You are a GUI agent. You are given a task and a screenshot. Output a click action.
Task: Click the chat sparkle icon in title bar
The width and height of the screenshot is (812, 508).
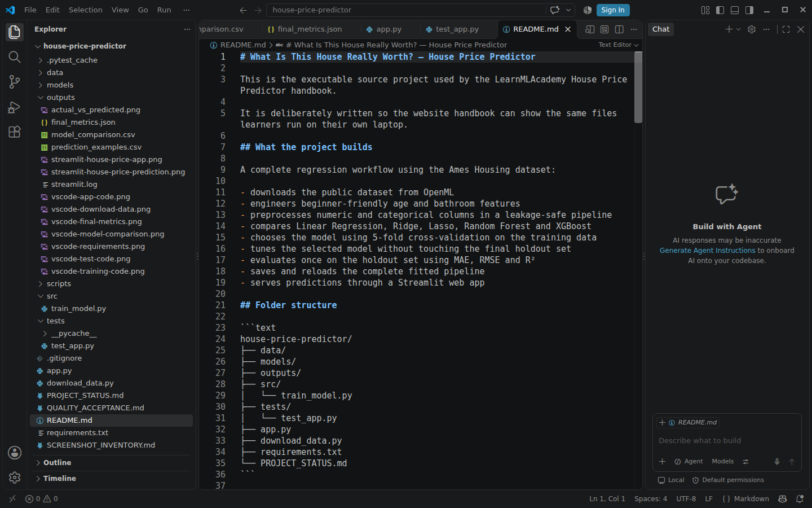pyautogui.click(x=555, y=10)
